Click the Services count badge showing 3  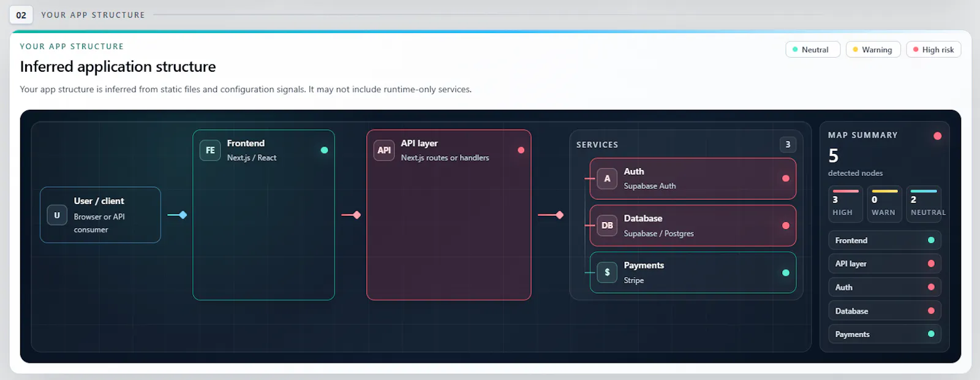pyautogui.click(x=788, y=145)
